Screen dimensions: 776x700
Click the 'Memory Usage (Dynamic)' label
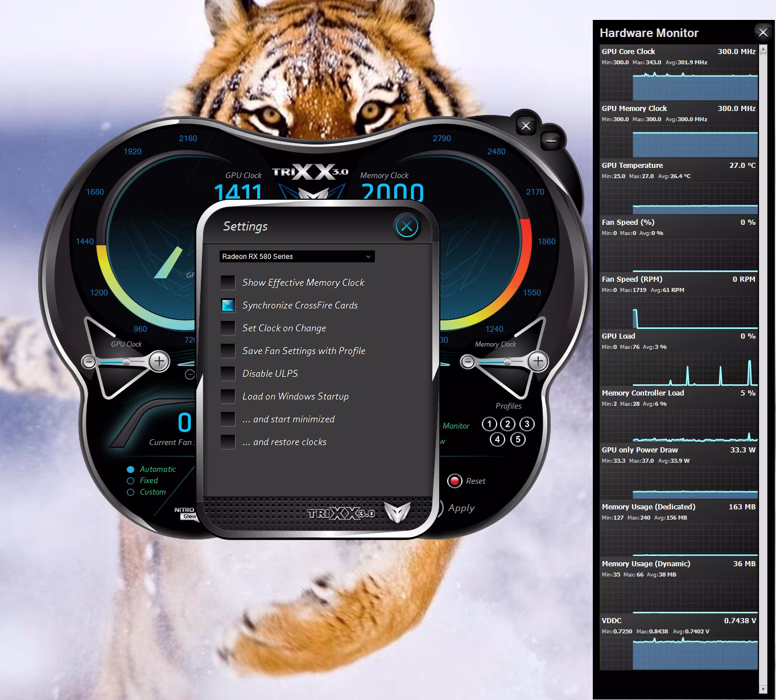click(646, 564)
